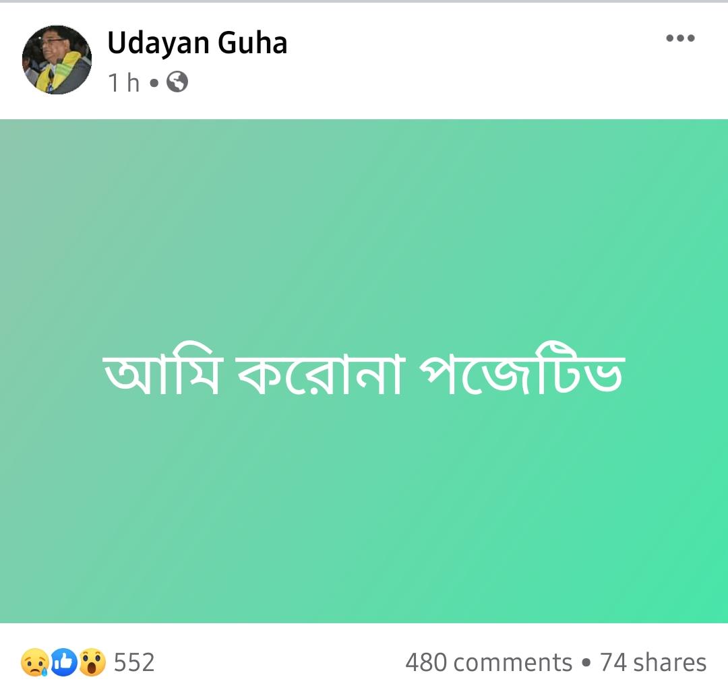
Task: View the 552 reactions count list
Action: (134, 662)
